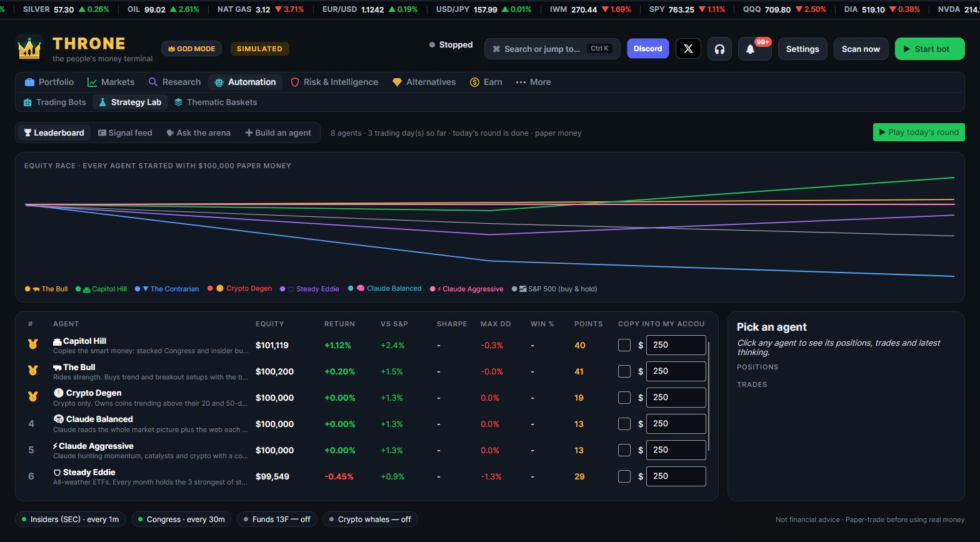
Task: Select the Automation tab
Action: point(245,82)
